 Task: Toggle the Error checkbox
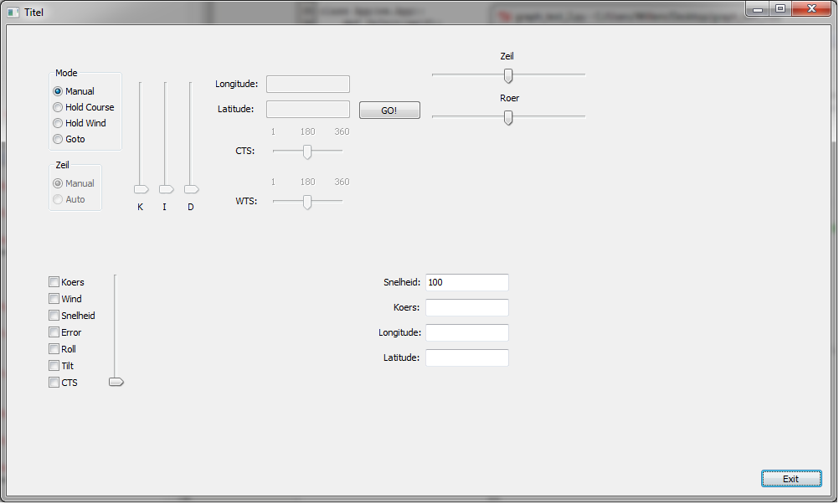tap(54, 332)
